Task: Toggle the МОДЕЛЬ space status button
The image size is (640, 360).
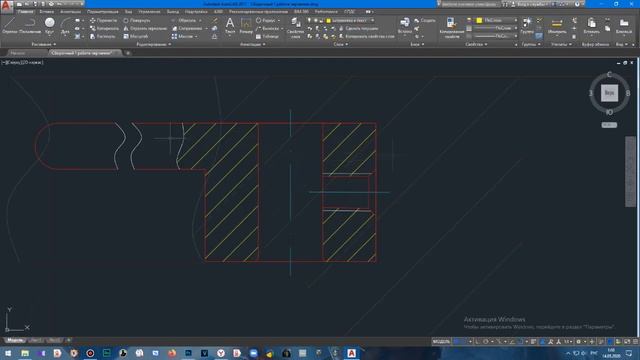Action: [441, 341]
